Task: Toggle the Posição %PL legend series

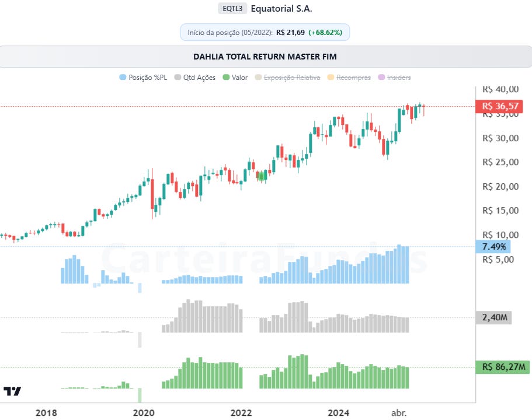Action: pyautogui.click(x=143, y=78)
